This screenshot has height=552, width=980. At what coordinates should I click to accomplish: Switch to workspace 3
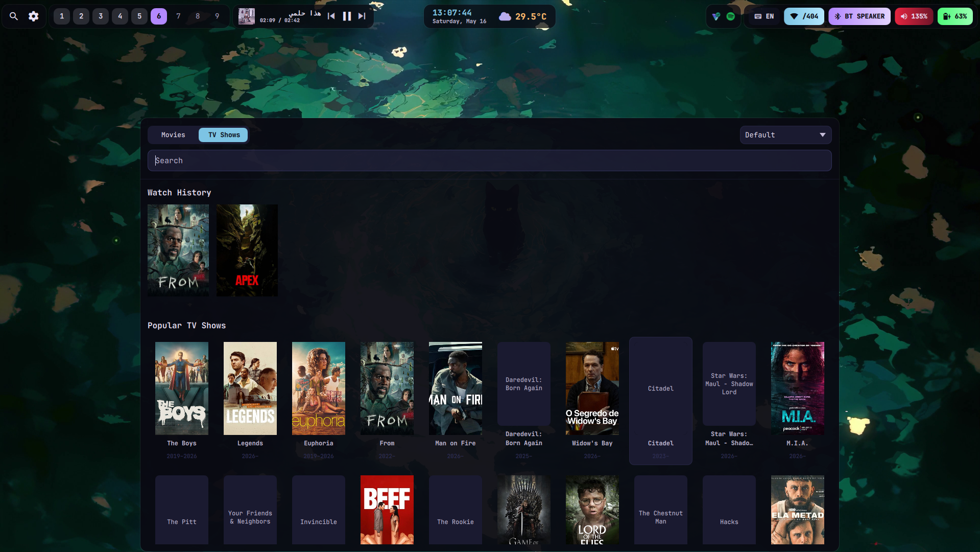coord(101,16)
